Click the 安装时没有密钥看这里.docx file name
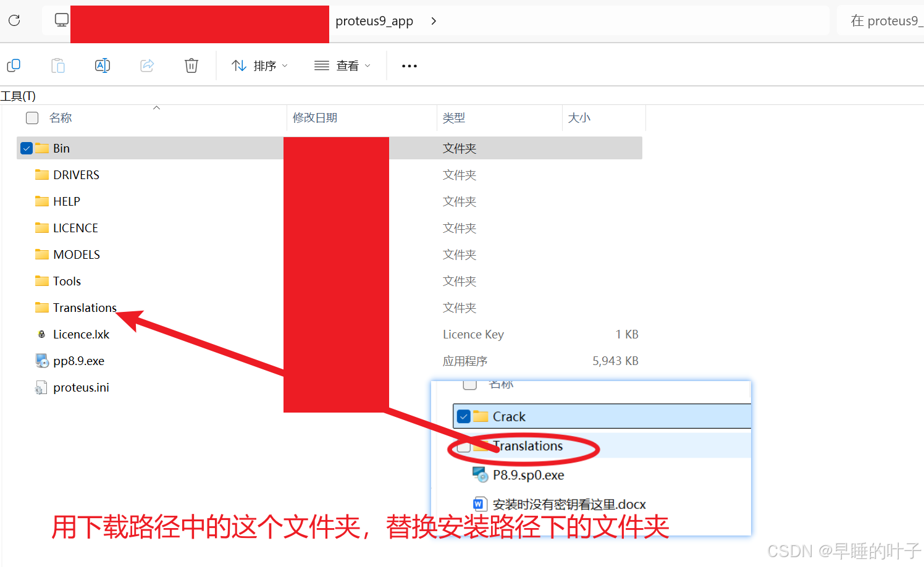The height and width of the screenshot is (567, 924). point(569,505)
